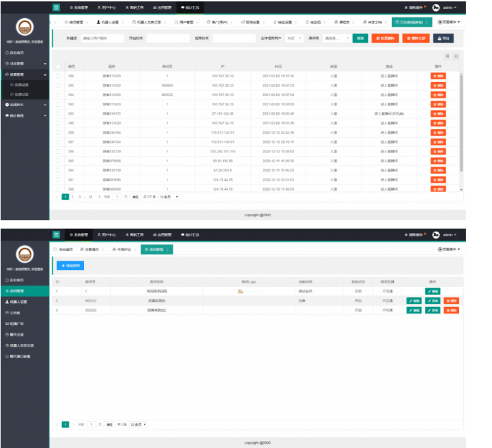The height and width of the screenshot is (448, 492).
Task: Check the checkbox for row 396
Action: (x=58, y=76)
